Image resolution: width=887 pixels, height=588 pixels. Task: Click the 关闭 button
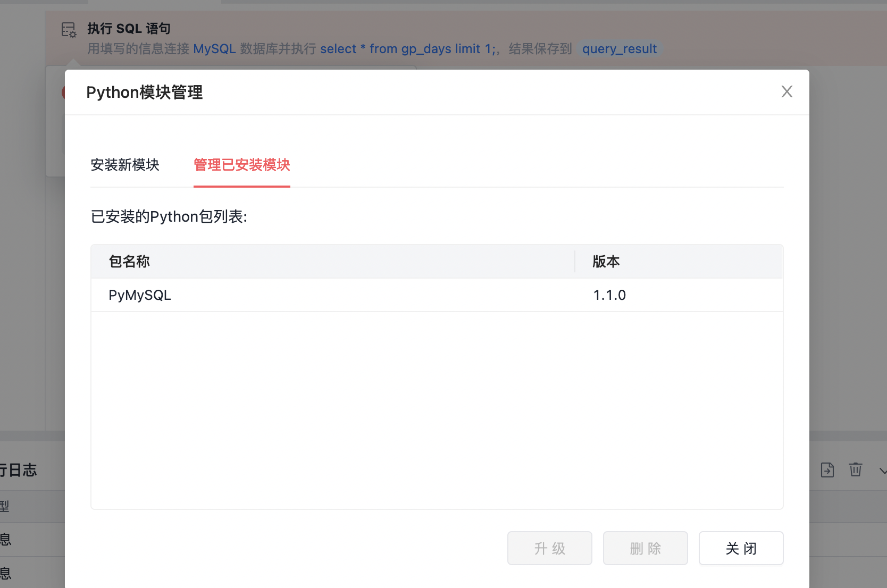[x=741, y=548]
